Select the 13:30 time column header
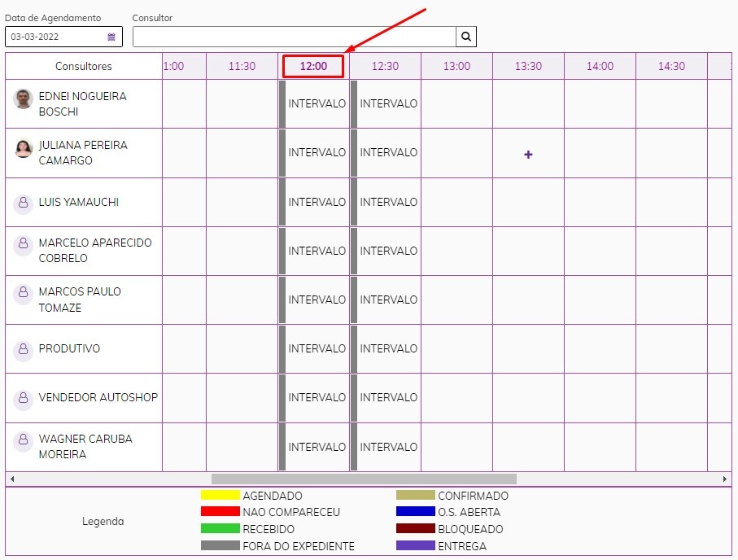Image resolution: width=738 pixels, height=560 pixels. (x=528, y=66)
